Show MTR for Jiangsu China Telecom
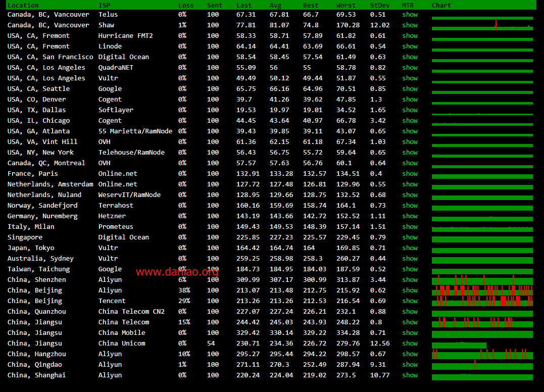544x392 pixels. tap(410, 322)
